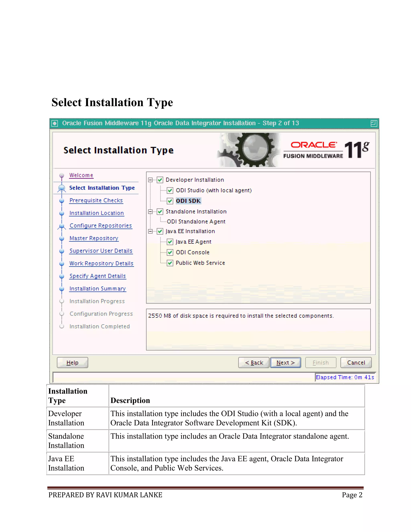This screenshot has height=532, width=411.
Task: Click the Installation Progress step label
Action: [x=97, y=301]
